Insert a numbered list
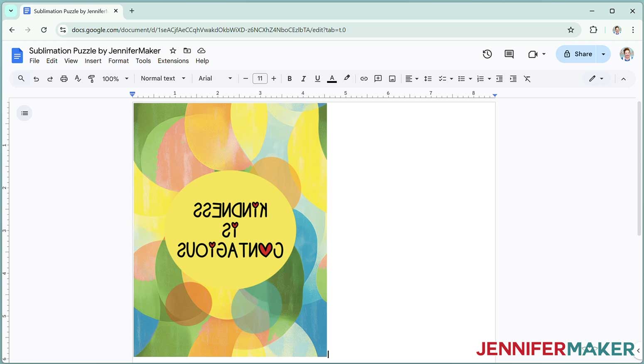 point(480,79)
